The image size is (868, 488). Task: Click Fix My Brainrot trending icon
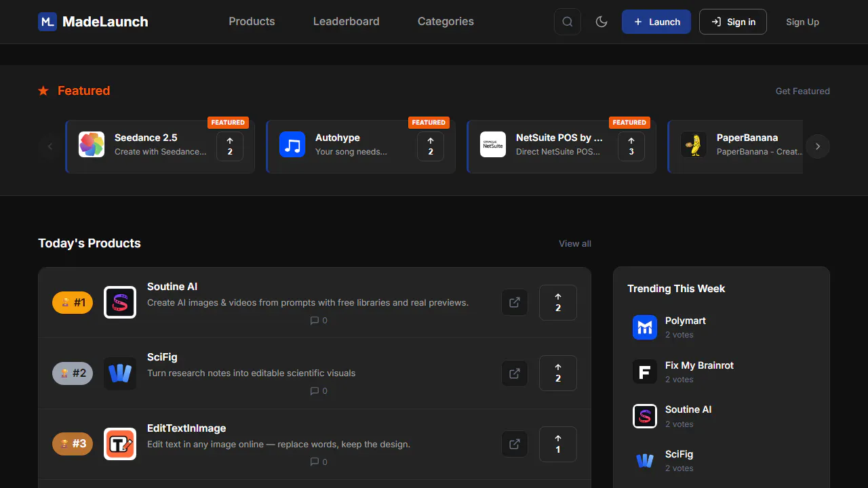(645, 371)
